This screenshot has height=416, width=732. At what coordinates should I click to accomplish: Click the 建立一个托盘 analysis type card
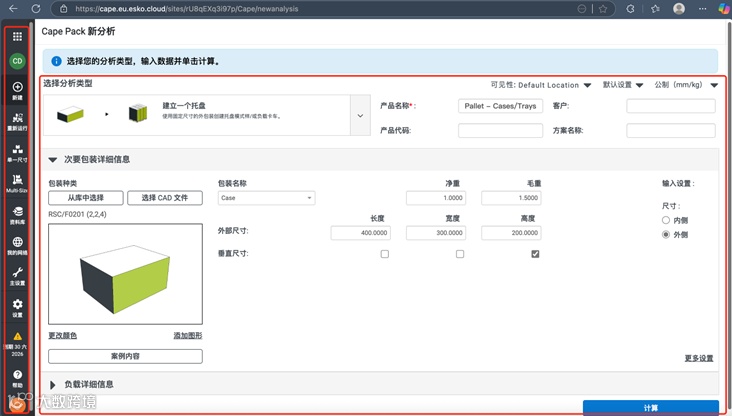197,115
